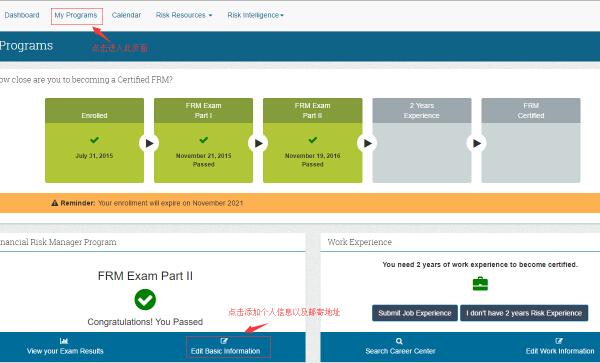Click the large green passed checkmark icon
600x363 pixels.
[x=145, y=300]
